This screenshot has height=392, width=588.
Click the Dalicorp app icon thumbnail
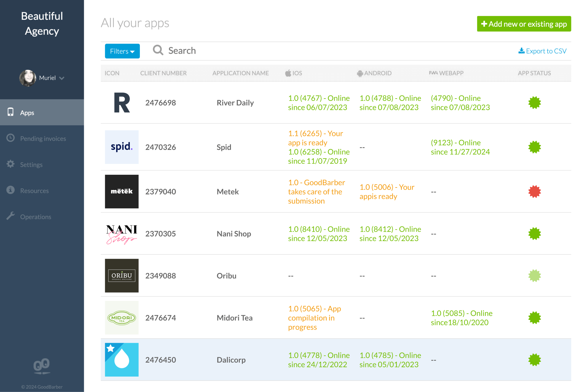122,359
